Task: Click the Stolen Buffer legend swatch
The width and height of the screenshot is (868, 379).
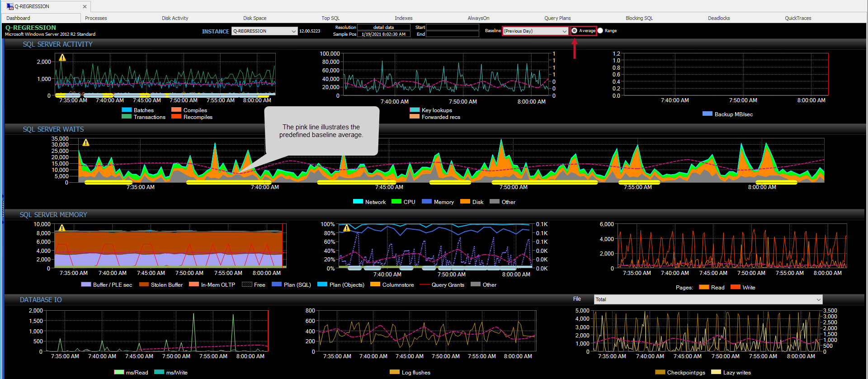Action: (144, 284)
